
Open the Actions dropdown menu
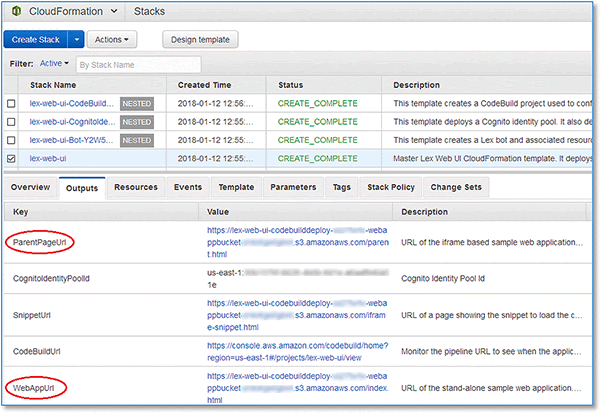coord(112,39)
